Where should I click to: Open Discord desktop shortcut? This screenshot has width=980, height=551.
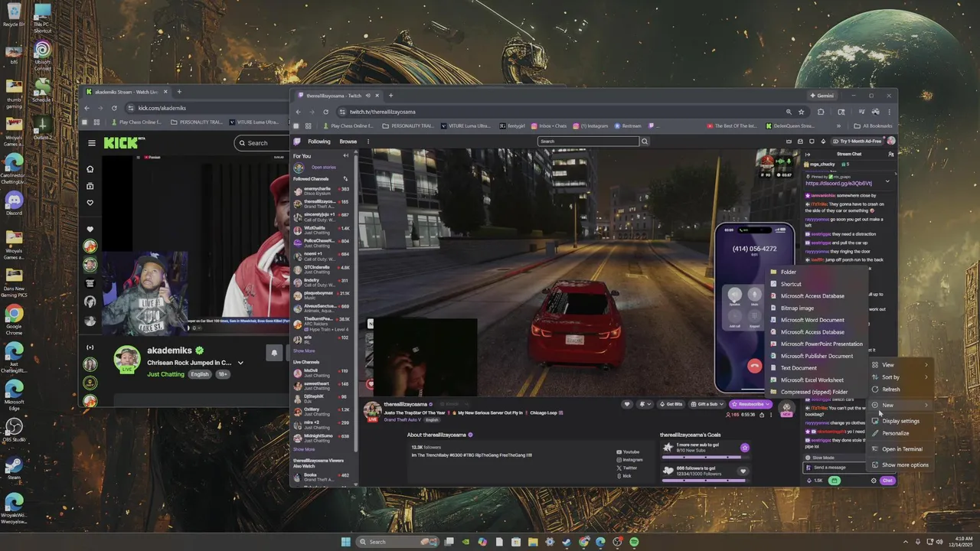(x=14, y=203)
